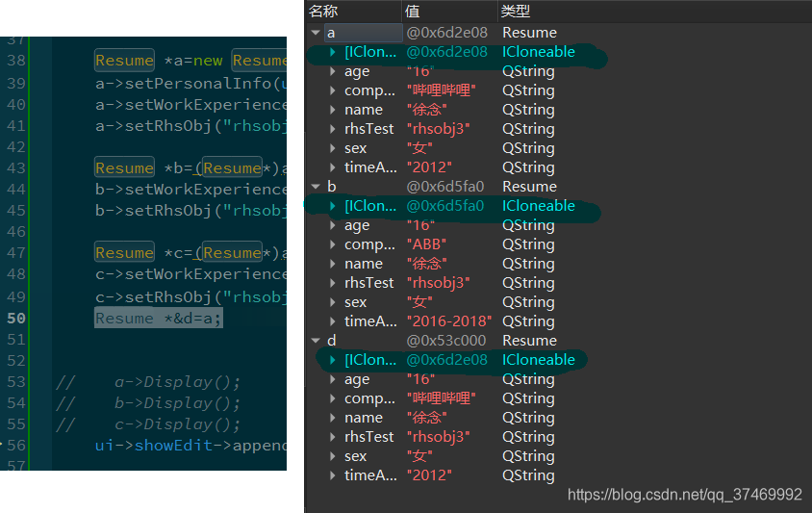
Task: Click b->setWorkExperience call on line 44
Action: click(x=190, y=190)
